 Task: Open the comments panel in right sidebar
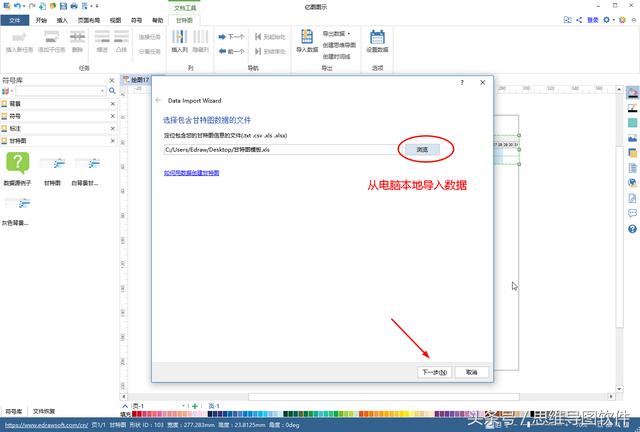click(632, 213)
